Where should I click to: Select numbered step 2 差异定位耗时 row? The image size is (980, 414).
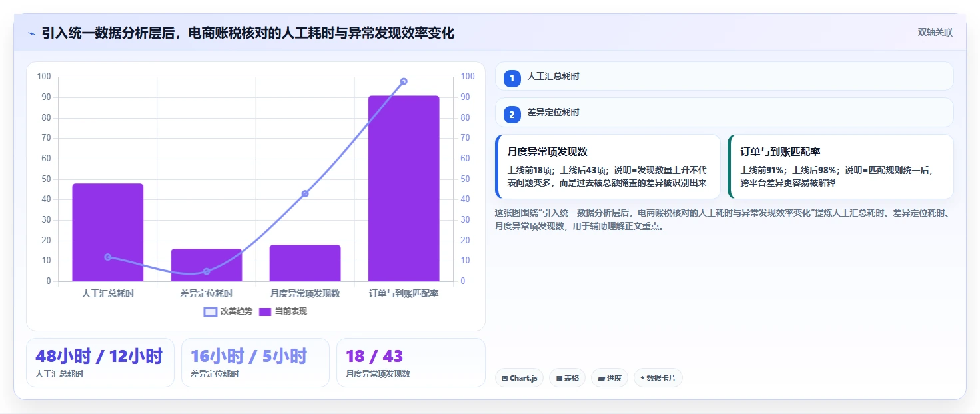point(724,112)
